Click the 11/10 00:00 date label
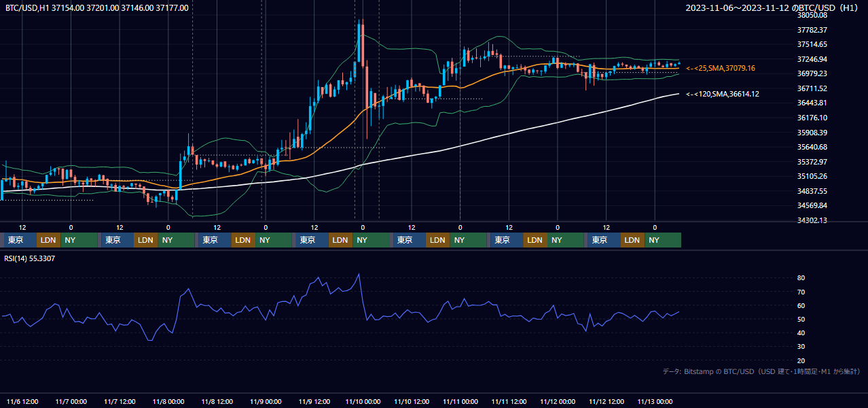Viewport: 868px width, 408px height. point(363,401)
